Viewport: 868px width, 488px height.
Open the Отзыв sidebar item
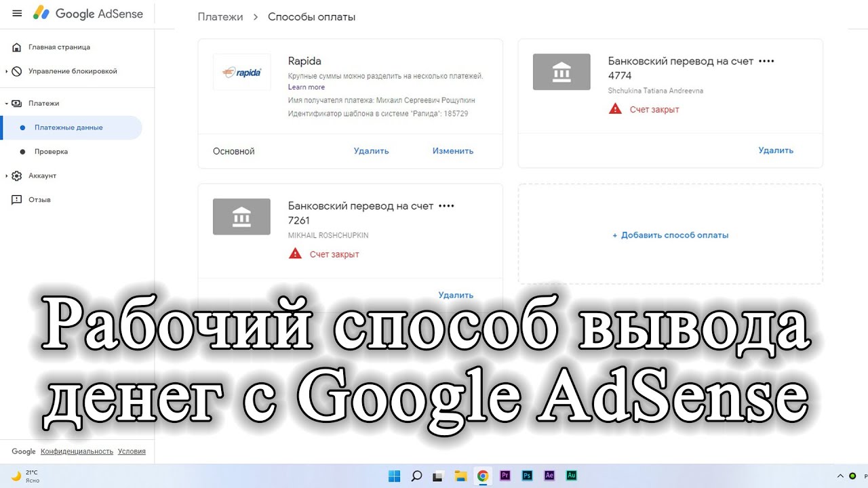(39, 200)
